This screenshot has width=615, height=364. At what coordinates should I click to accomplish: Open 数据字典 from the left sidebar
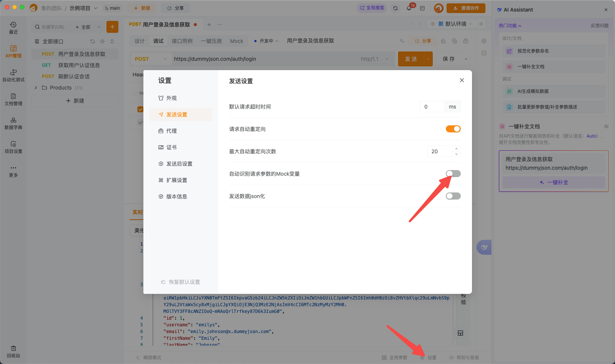(13, 123)
